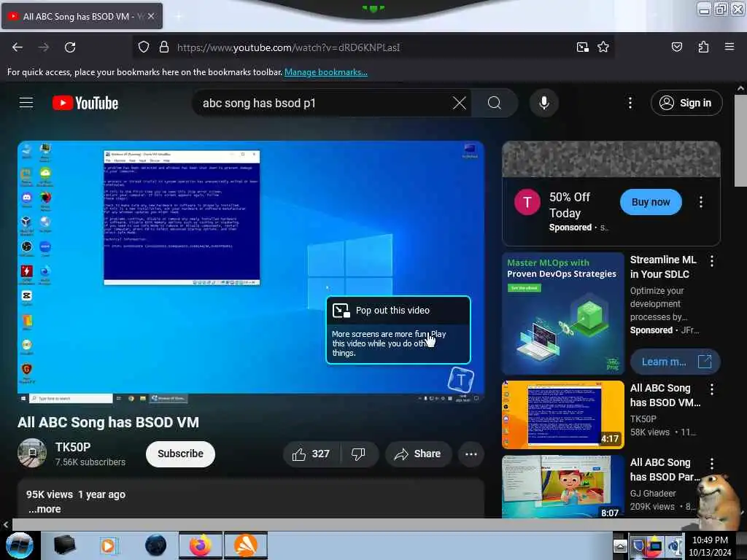Open Master MLOps ad thumbnail
This screenshot has width=747, height=560.
(x=562, y=314)
